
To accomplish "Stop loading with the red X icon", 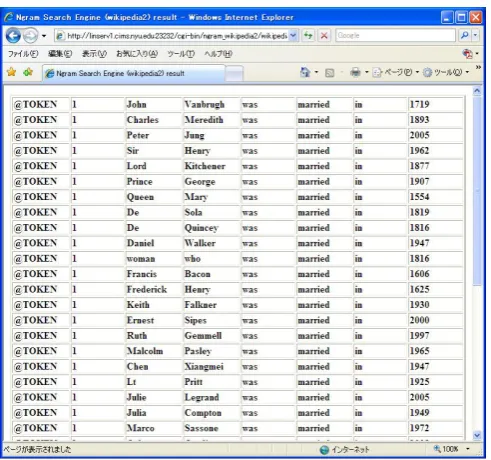I will tap(324, 35).
